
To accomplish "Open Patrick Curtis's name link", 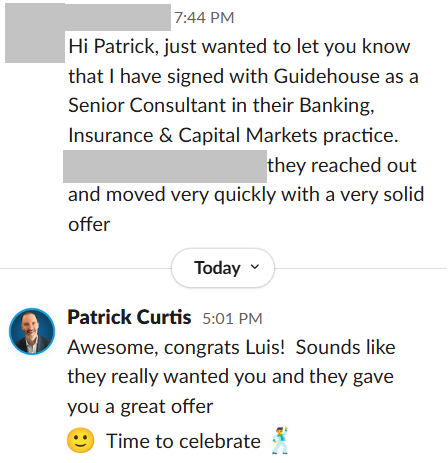I will pyautogui.click(x=129, y=317).
